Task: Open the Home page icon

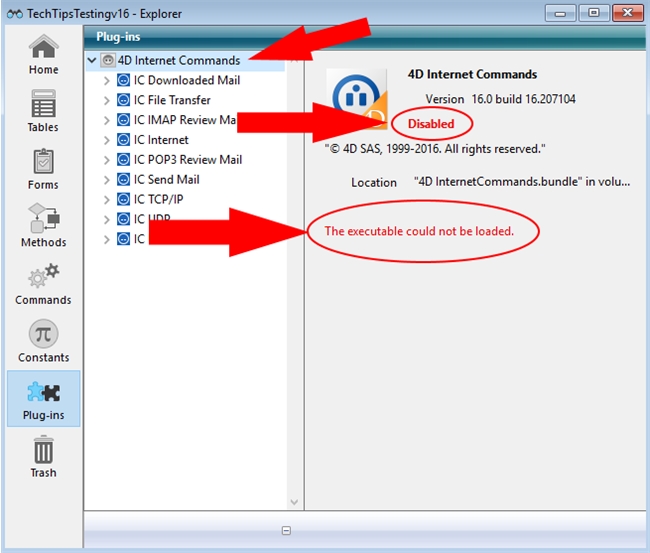Action: [43, 48]
